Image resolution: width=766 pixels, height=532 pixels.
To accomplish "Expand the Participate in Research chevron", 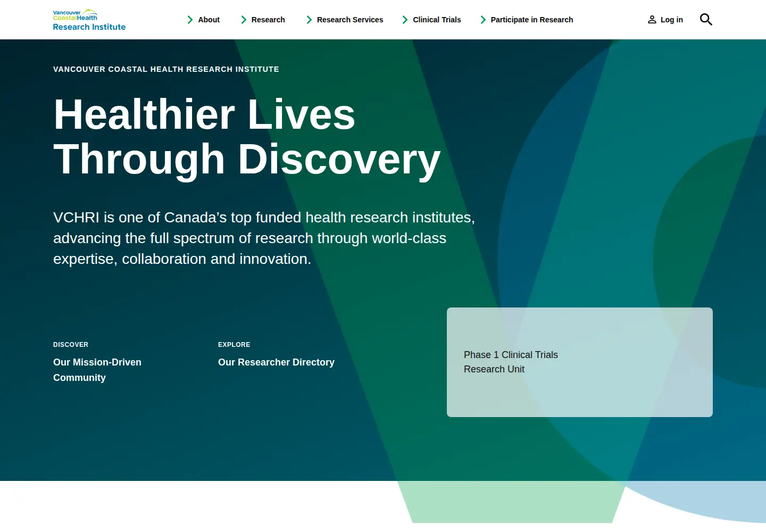I will click(483, 20).
